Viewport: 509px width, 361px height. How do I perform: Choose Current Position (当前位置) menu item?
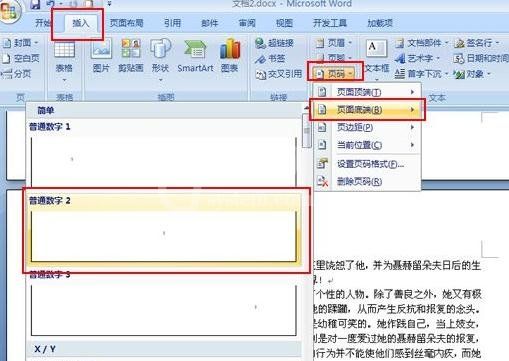(367, 145)
